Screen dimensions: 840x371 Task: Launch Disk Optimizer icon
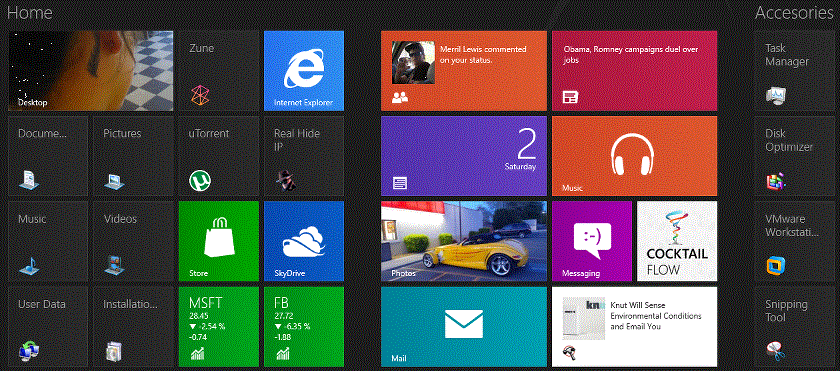click(x=775, y=180)
